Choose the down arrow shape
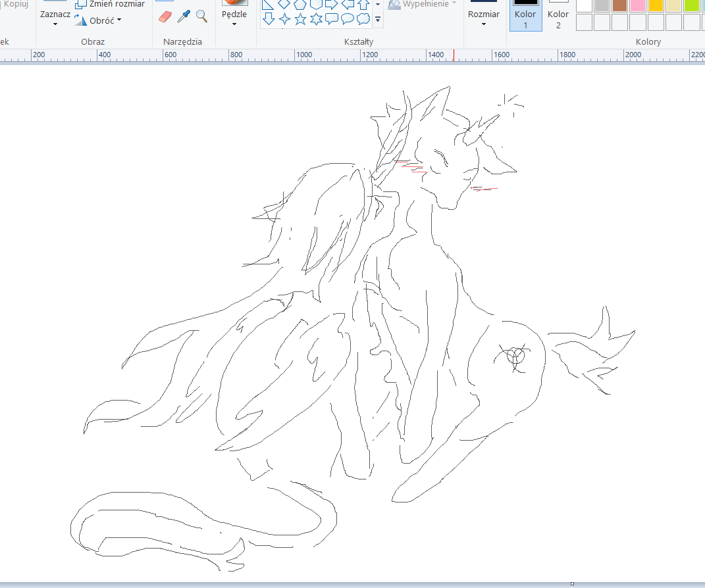Screen dimensions: 705x588 (x=269, y=19)
